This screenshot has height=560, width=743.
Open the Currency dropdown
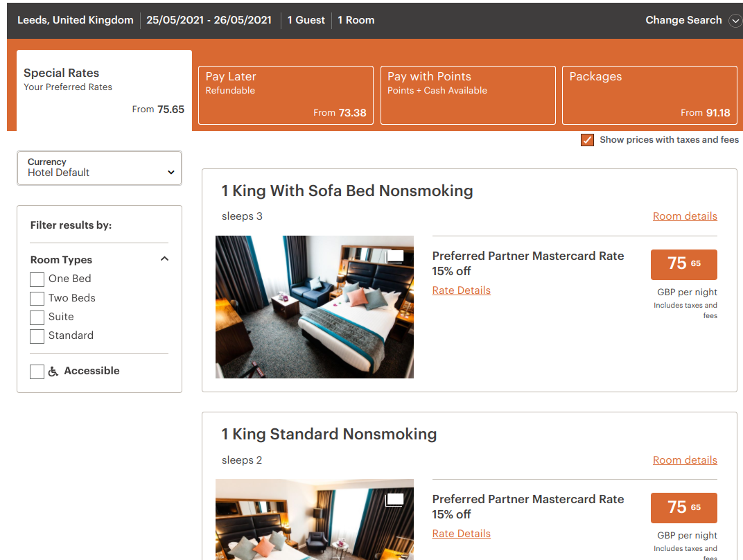[x=99, y=168]
